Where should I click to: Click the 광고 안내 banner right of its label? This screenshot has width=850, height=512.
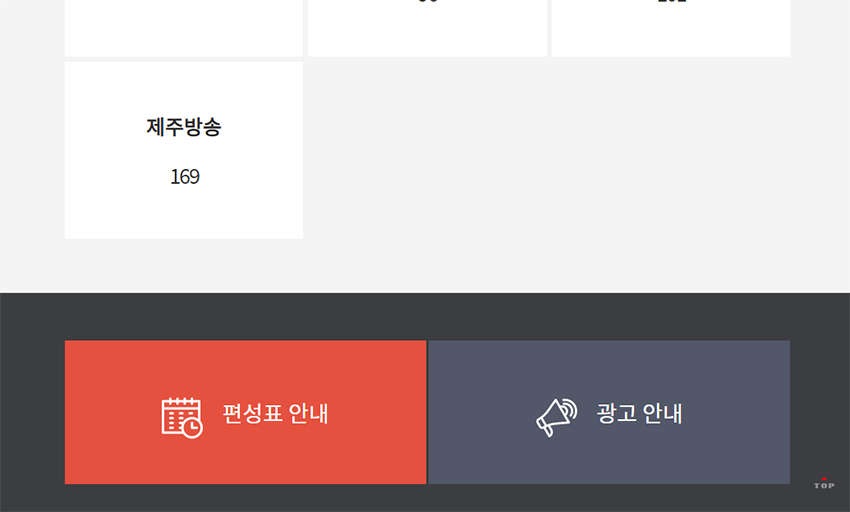[736, 412]
